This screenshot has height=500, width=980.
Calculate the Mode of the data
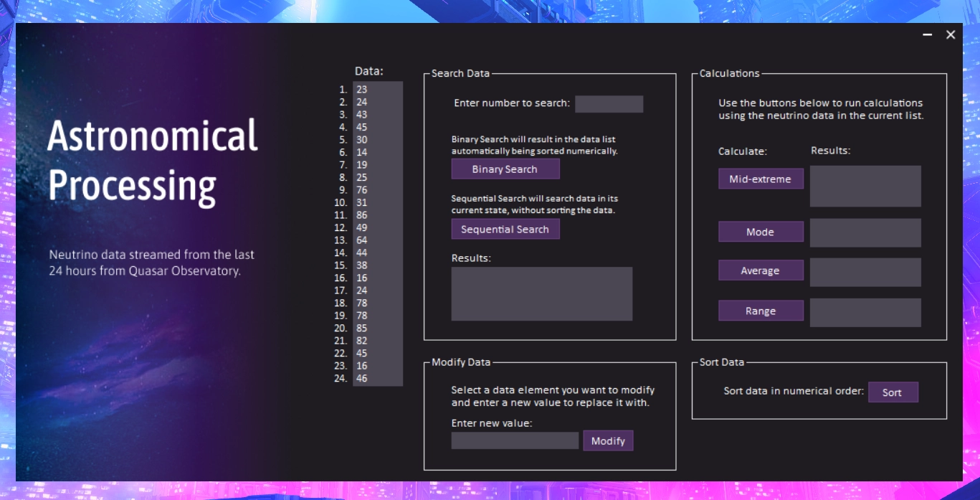761,232
